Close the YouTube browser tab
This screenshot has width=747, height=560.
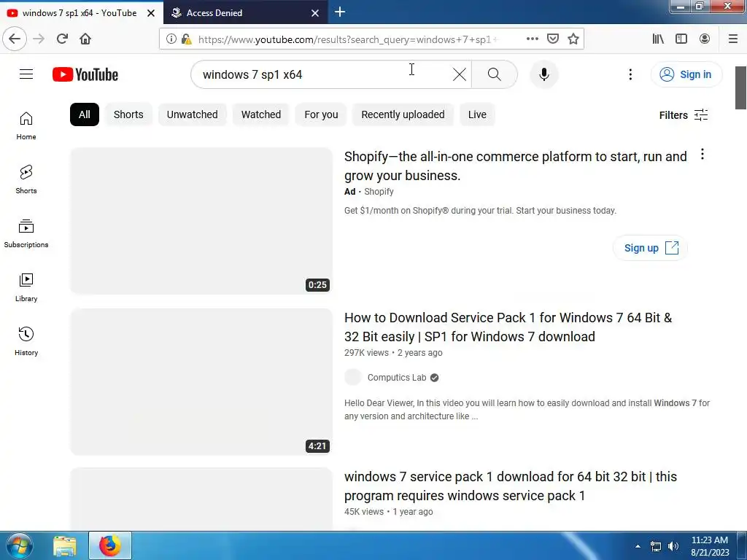[150, 13]
